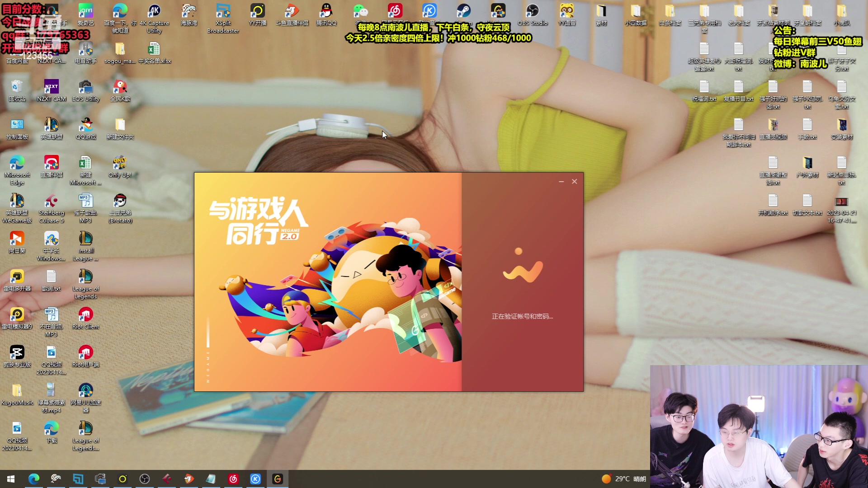
Task: Open the 新建文件夹 folder
Action: click(120, 128)
